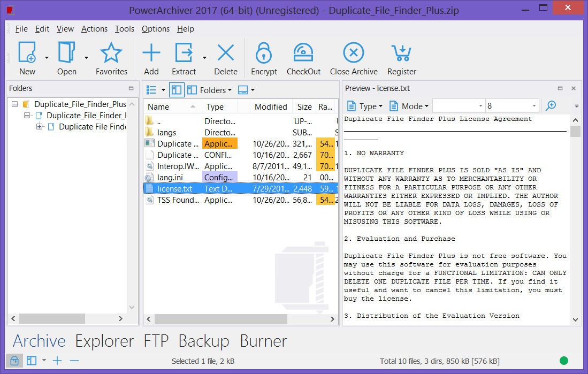Sort file list by Modified column

tap(271, 107)
